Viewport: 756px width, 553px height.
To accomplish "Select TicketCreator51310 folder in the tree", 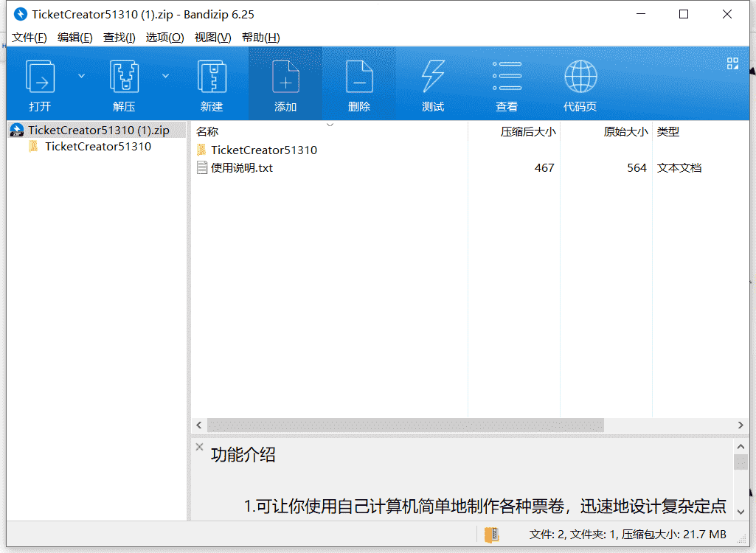I will point(98,147).
